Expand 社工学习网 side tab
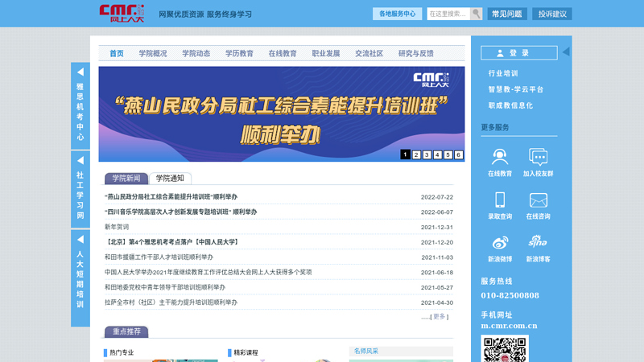This screenshot has width=644, height=362. [x=80, y=189]
